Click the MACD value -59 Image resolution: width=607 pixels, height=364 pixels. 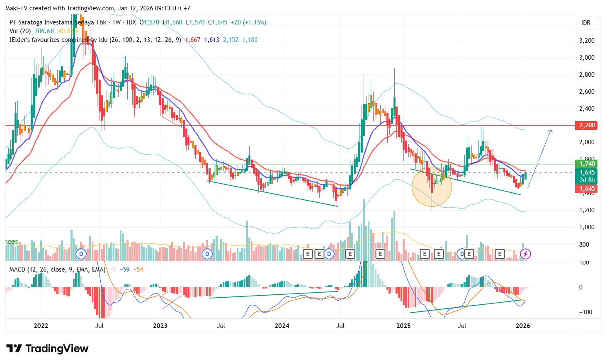tap(125, 269)
